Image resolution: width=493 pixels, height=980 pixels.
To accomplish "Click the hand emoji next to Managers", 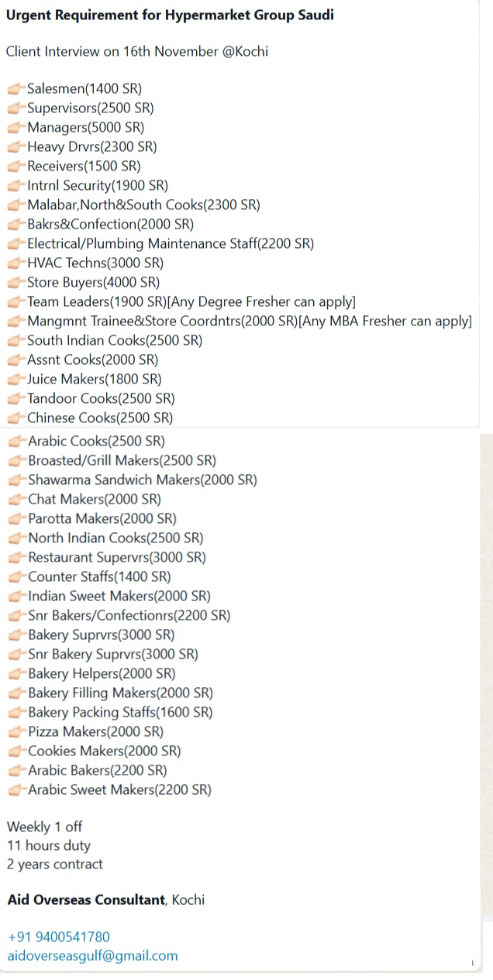I will (16, 128).
